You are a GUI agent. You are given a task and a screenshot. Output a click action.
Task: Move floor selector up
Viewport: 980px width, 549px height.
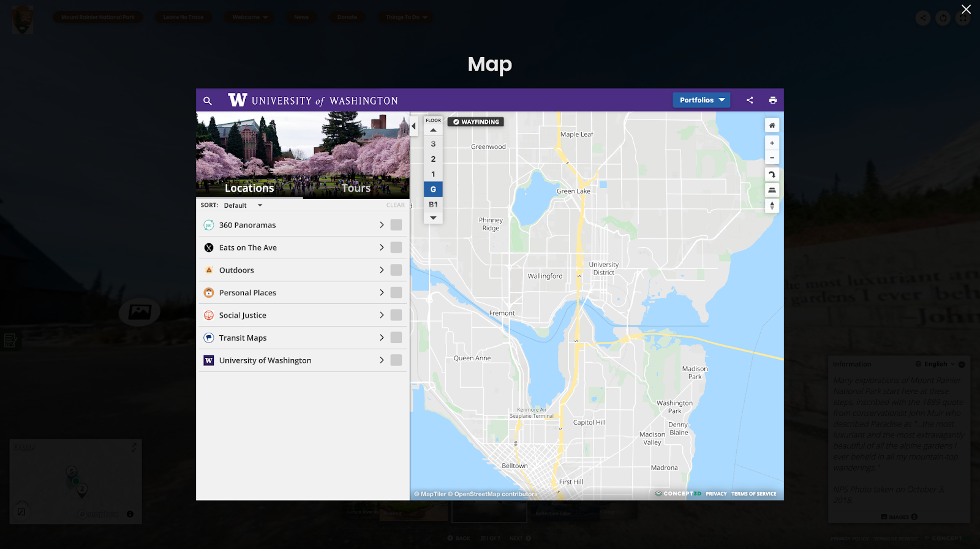tap(433, 131)
